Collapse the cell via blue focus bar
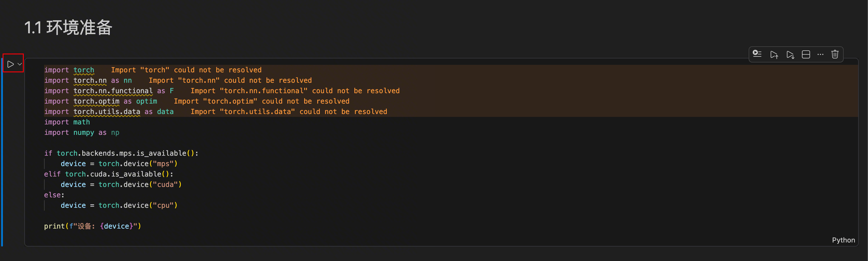Viewport: 868px width, 261px height. click(x=2, y=151)
